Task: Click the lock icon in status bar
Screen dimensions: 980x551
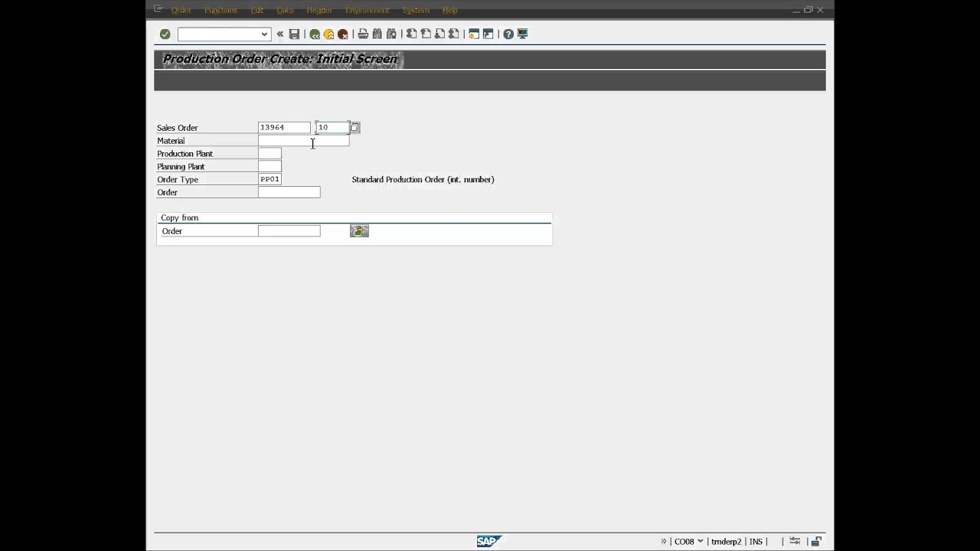Action: click(816, 541)
